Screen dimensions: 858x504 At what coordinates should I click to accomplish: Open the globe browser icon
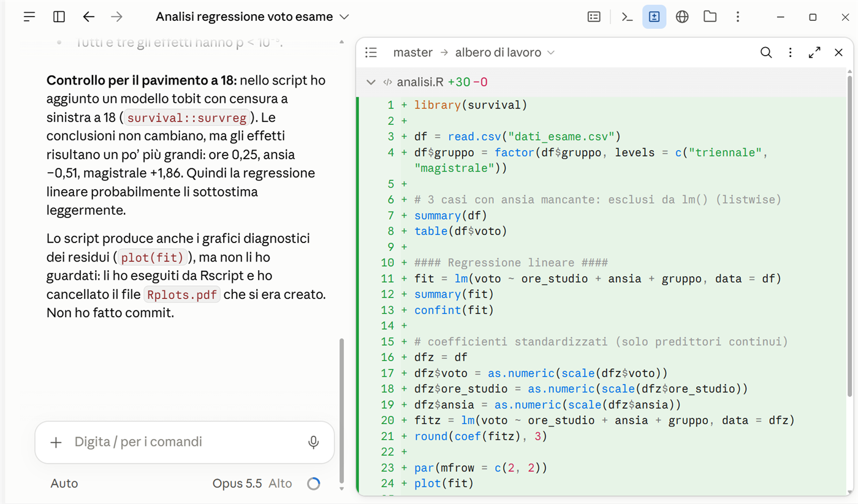coord(682,17)
